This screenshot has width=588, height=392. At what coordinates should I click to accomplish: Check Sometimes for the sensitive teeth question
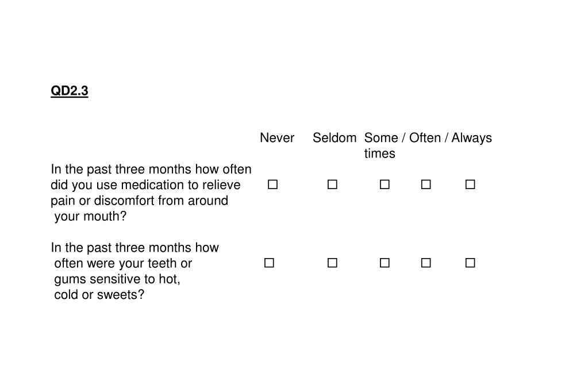point(385,263)
